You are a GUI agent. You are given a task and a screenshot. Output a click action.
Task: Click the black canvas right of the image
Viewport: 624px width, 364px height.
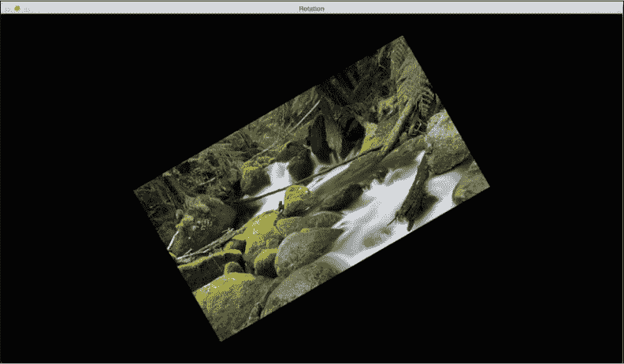pos(559,189)
